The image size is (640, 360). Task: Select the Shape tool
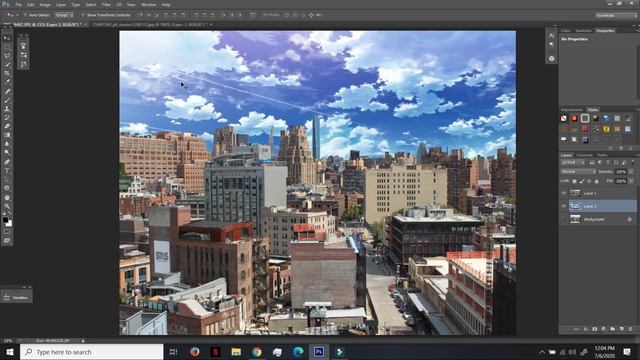pos(7,188)
